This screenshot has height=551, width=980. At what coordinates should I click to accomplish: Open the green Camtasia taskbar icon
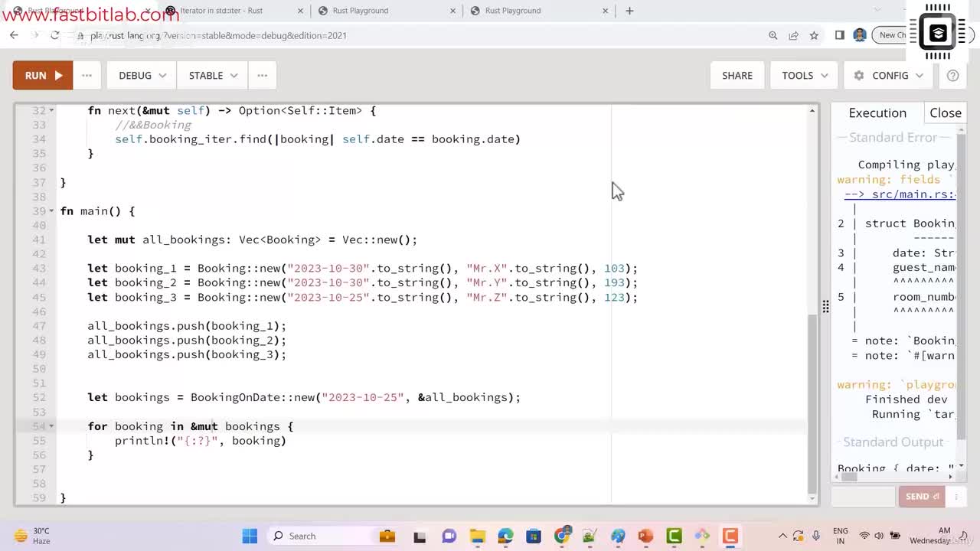point(674,536)
